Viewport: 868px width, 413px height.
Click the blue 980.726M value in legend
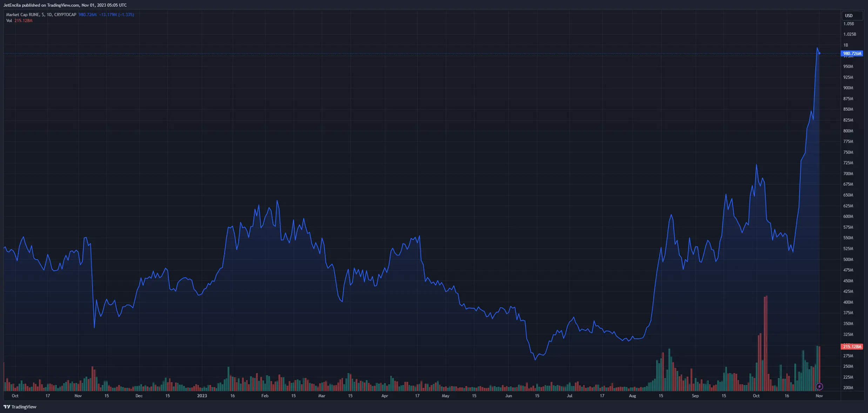pos(88,15)
